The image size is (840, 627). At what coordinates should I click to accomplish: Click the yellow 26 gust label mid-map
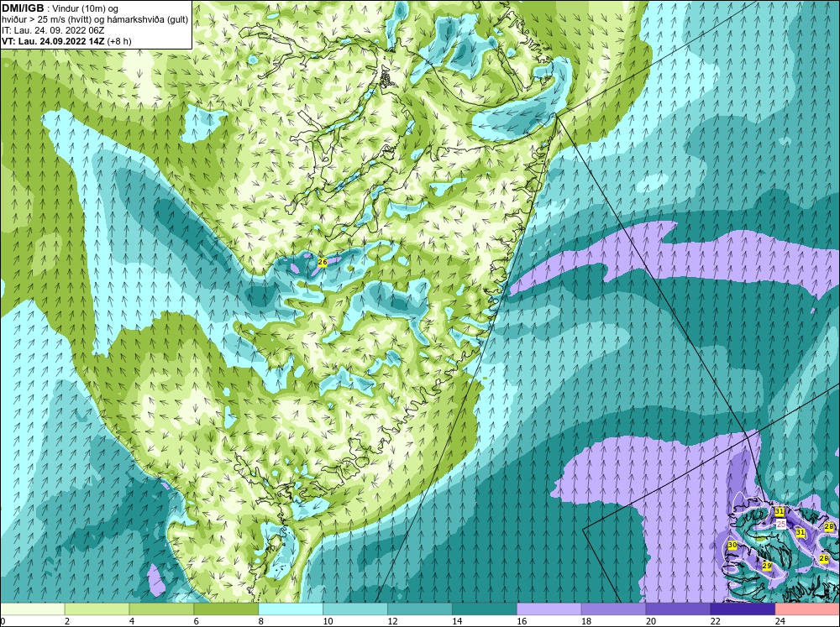click(322, 263)
